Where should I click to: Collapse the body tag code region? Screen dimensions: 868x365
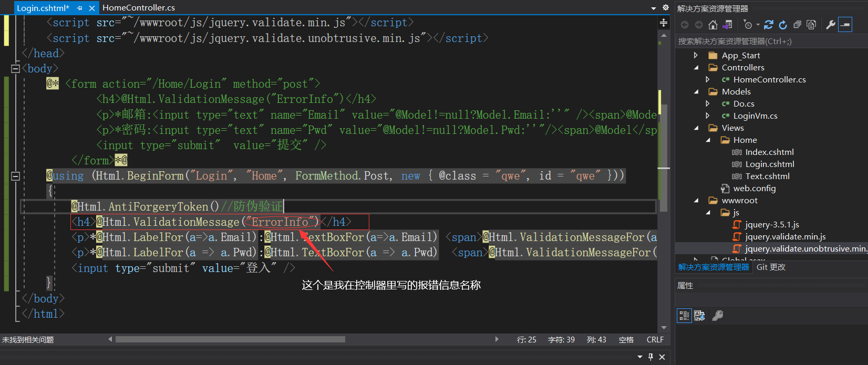click(15, 68)
